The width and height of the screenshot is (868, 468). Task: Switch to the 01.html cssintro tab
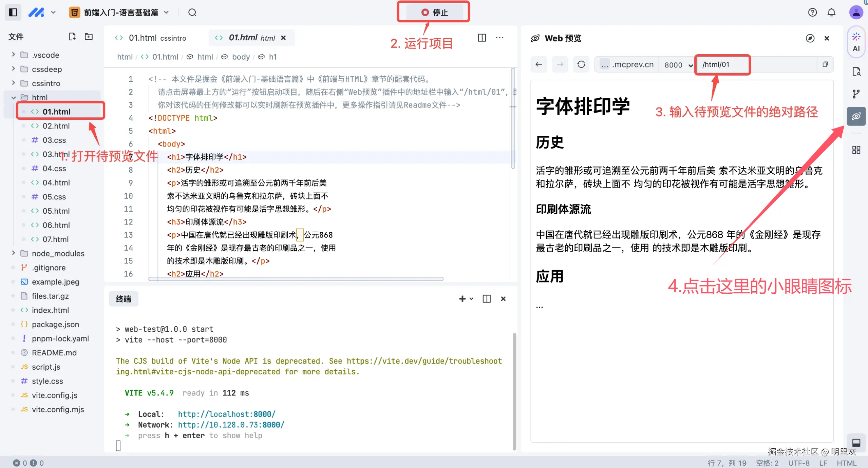tap(157, 38)
